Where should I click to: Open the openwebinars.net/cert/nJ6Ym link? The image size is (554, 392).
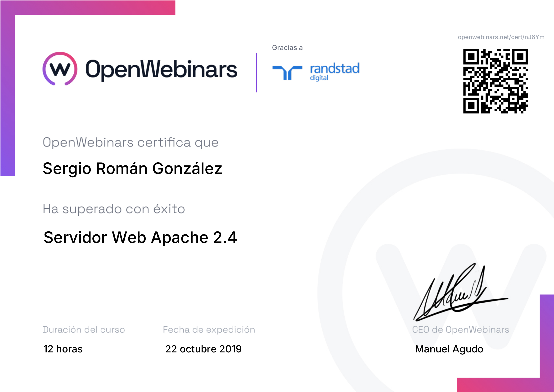pyautogui.click(x=501, y=37)
